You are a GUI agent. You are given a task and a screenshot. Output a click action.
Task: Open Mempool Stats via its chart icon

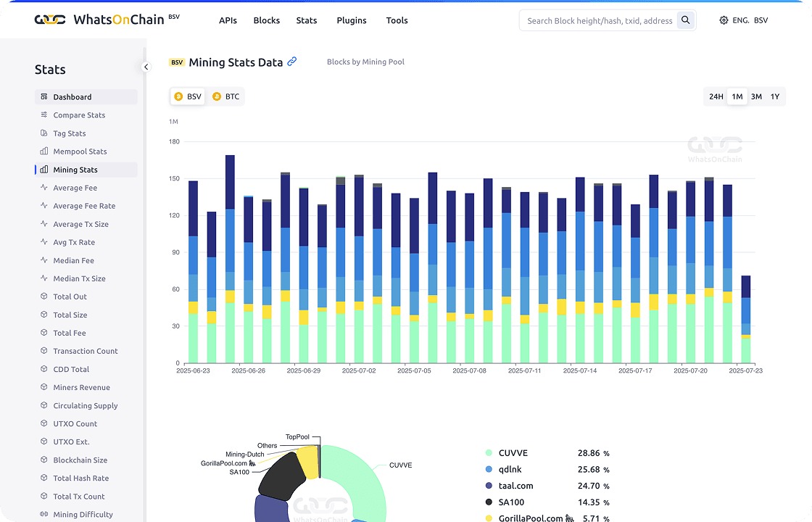click(x=45, y=151)
